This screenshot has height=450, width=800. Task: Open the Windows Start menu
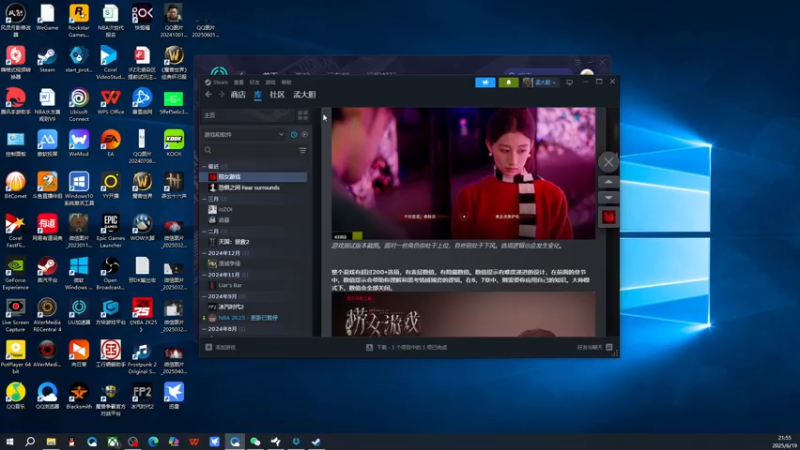tap(10, 442)
